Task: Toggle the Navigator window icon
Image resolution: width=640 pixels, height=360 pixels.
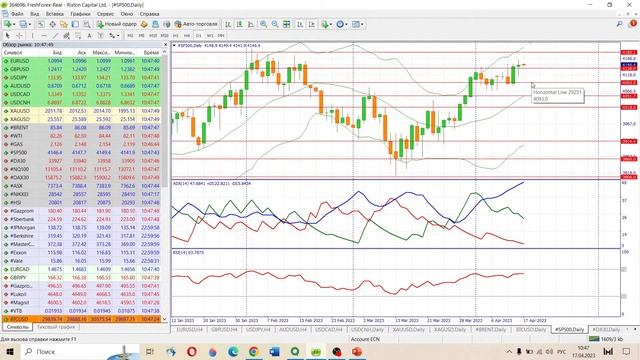Action: 64,24
